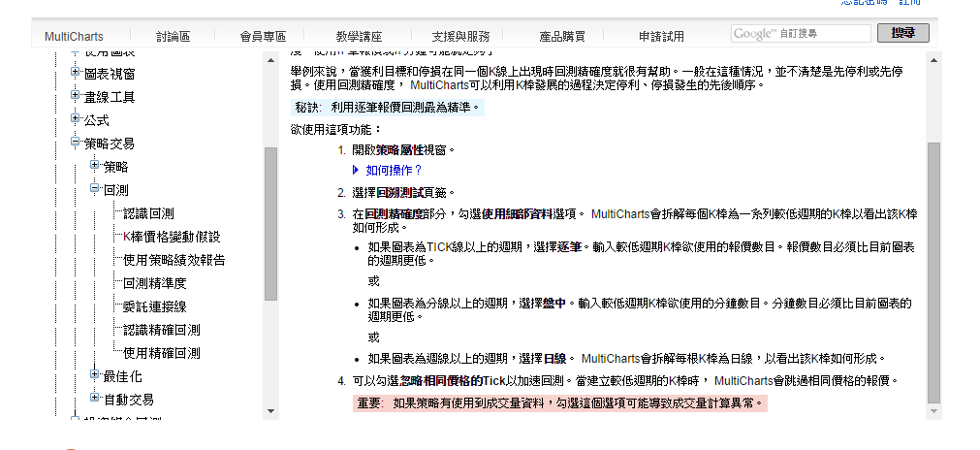Click the 搜尋 search button
980x450 pixels.
(903, 33)
